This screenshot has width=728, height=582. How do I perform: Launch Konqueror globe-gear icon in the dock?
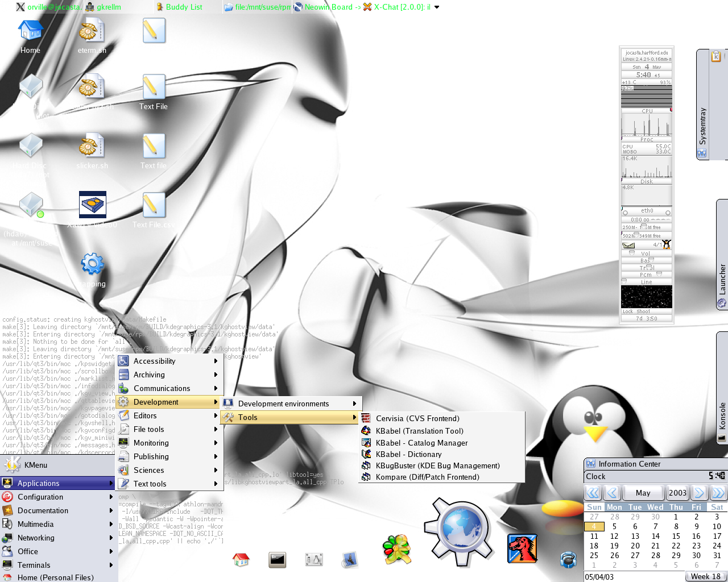[460, 532]
